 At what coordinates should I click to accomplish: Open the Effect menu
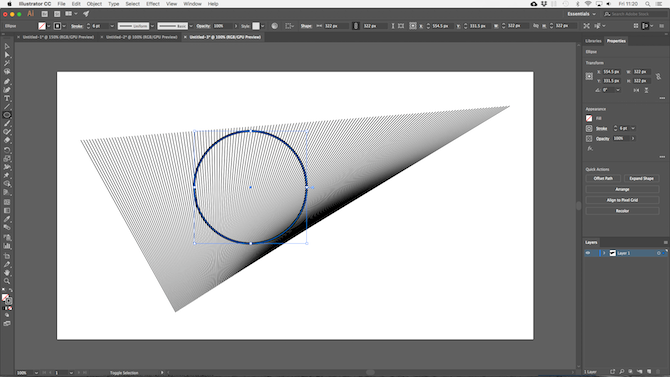pyautogui.click(x=153, y=4)
